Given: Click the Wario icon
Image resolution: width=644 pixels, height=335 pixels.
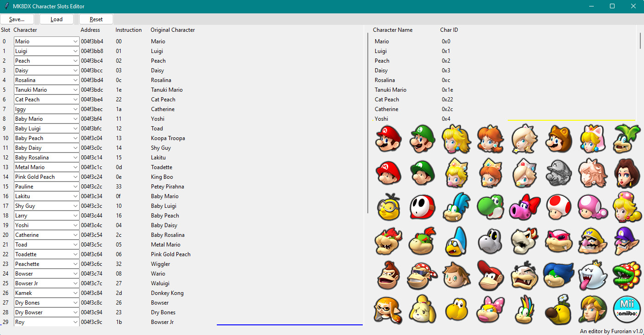Looking at the screenshot, I should pyautogui.click(x=592, y=241).
